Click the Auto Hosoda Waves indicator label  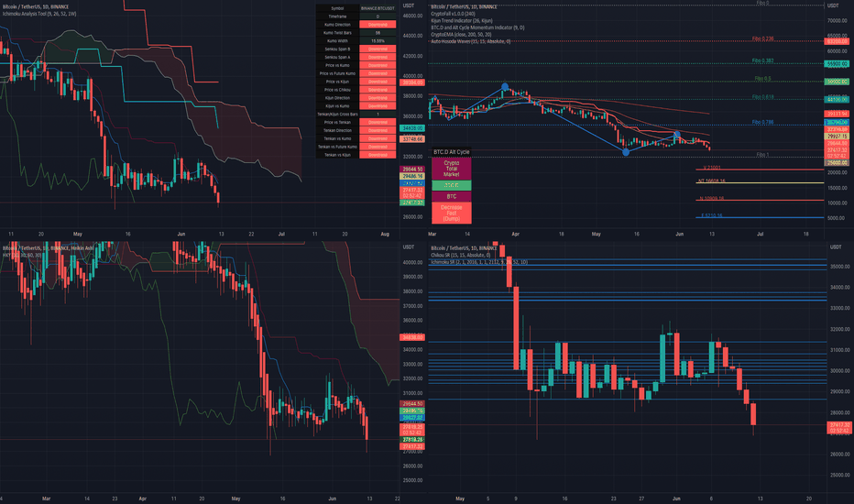coord(470,41)
